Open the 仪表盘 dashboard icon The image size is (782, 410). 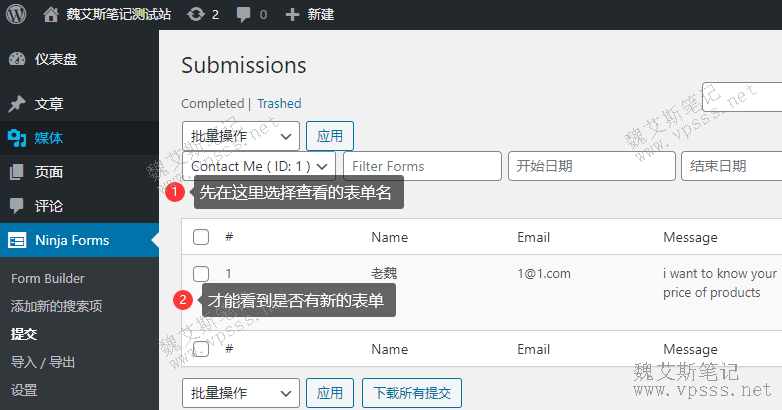tap(17, 59)
